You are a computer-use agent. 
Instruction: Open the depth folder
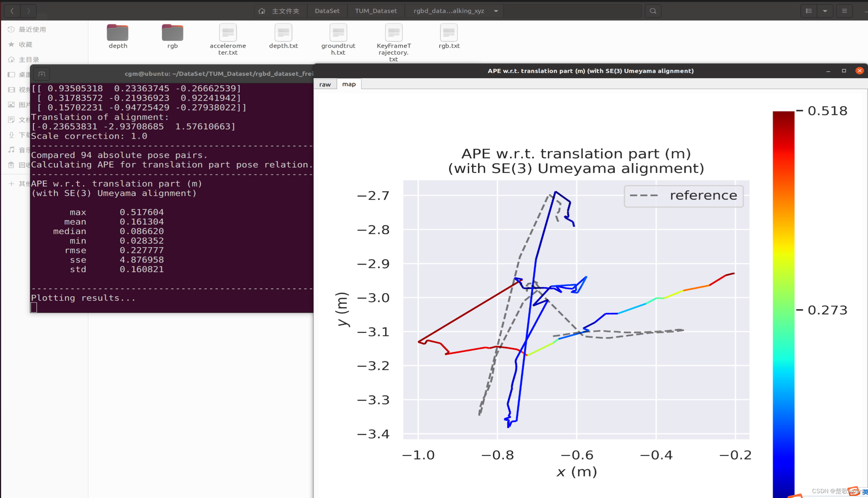click(x=118, y=33)
